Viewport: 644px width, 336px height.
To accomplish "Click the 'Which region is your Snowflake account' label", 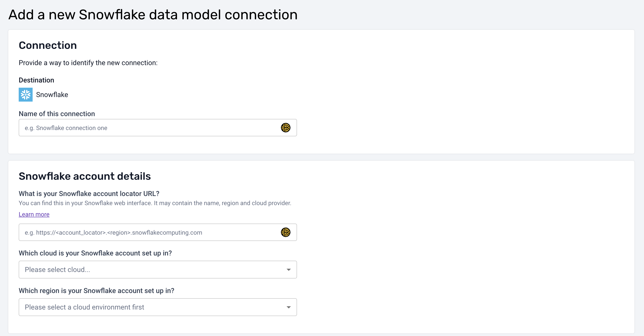I will (97, 291).
